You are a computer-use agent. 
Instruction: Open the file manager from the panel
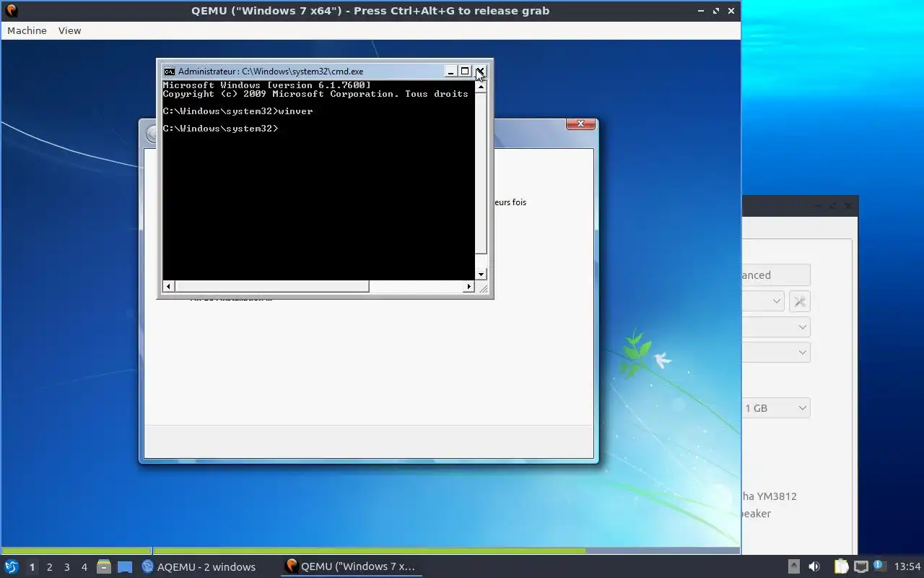point(104,567)
